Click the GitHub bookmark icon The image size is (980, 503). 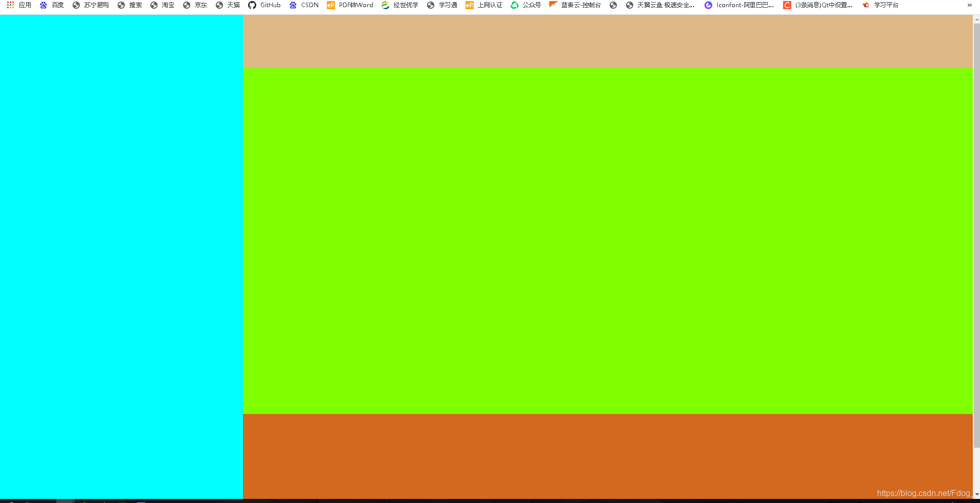(x=251, y=5)
